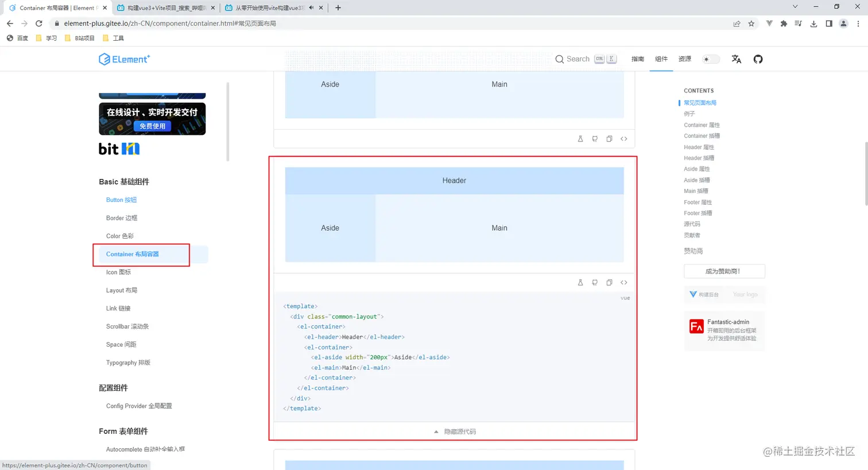Open playground icon for the Header/Aside/Main demo
This screenshot has width=868, height=470.
[x=580, y=282]
